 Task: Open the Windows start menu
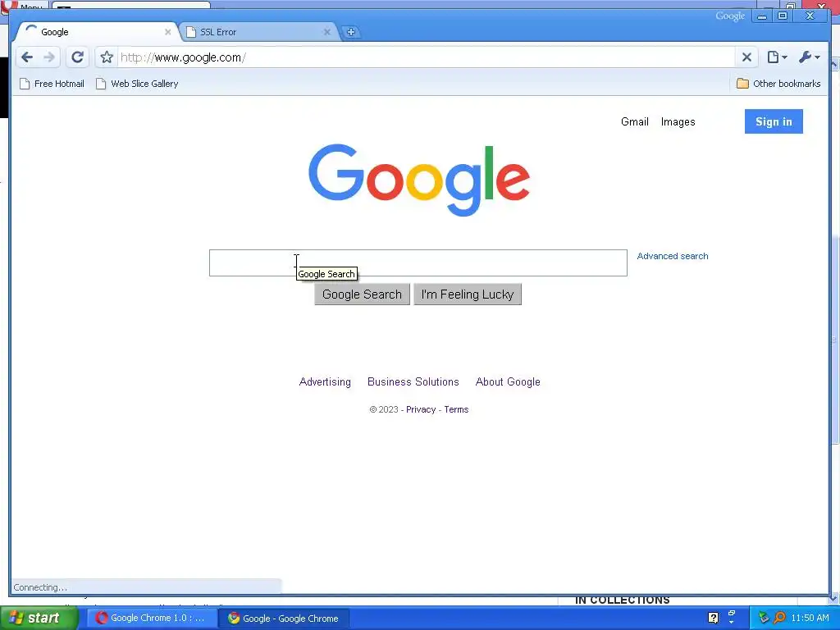click(39, 618)
